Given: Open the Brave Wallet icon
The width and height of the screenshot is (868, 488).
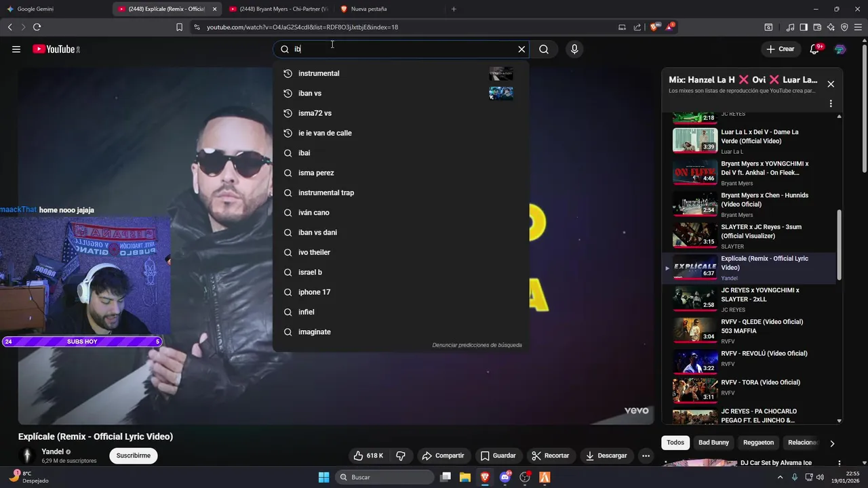Looking at the screenshot, I should (817, 27).
